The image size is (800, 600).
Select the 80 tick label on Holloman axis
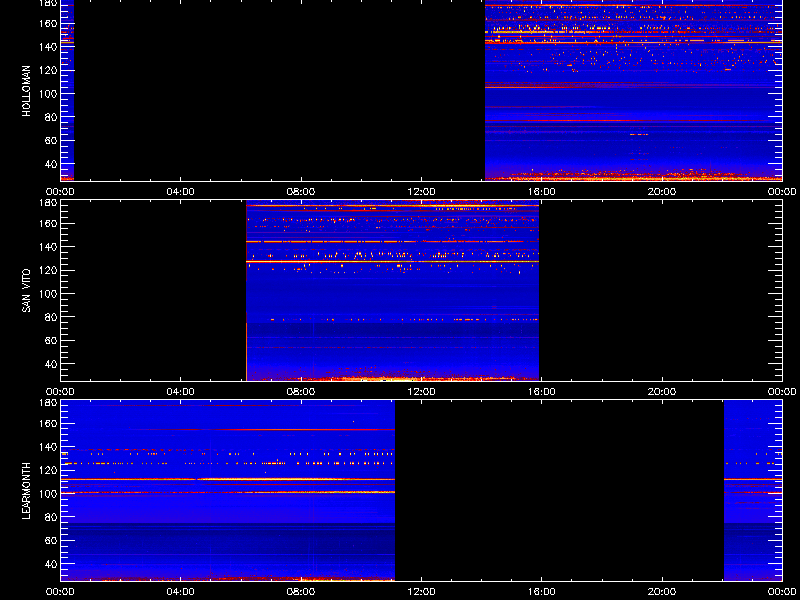click(x=52, y=117)
